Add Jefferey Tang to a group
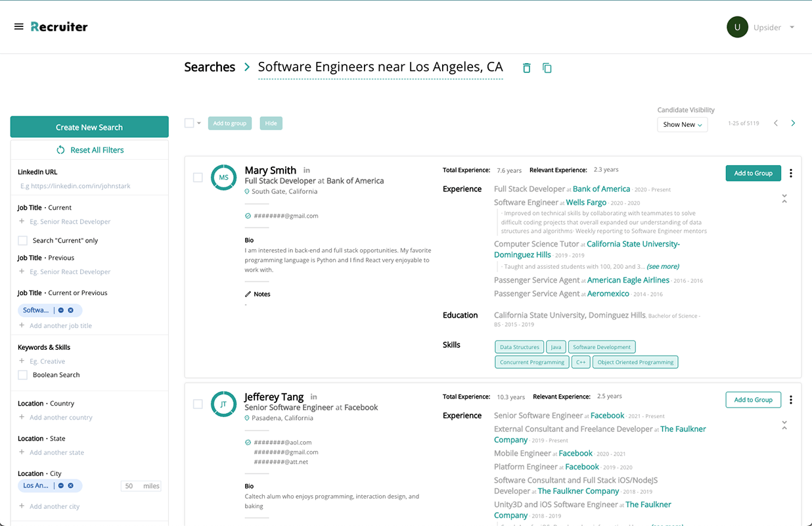Screen dimensions: 812x526 (753, 400)
